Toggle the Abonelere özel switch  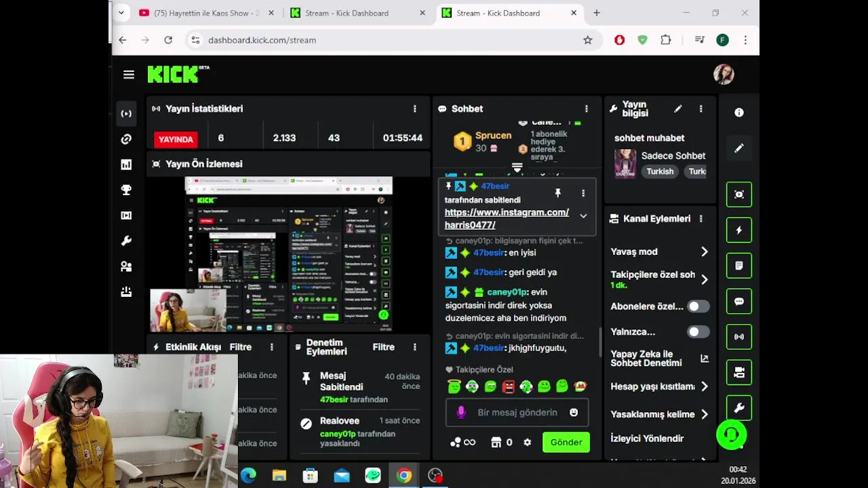click(698, 306)
